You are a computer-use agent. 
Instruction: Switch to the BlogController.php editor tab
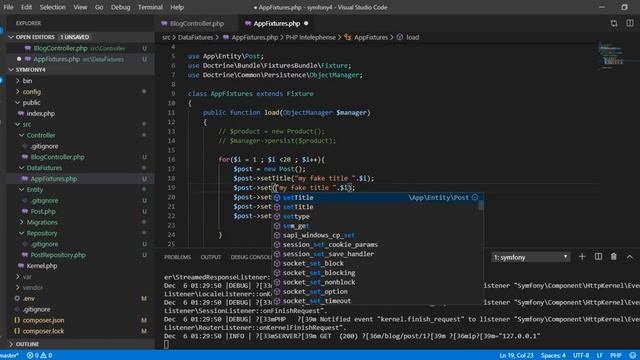196,24
